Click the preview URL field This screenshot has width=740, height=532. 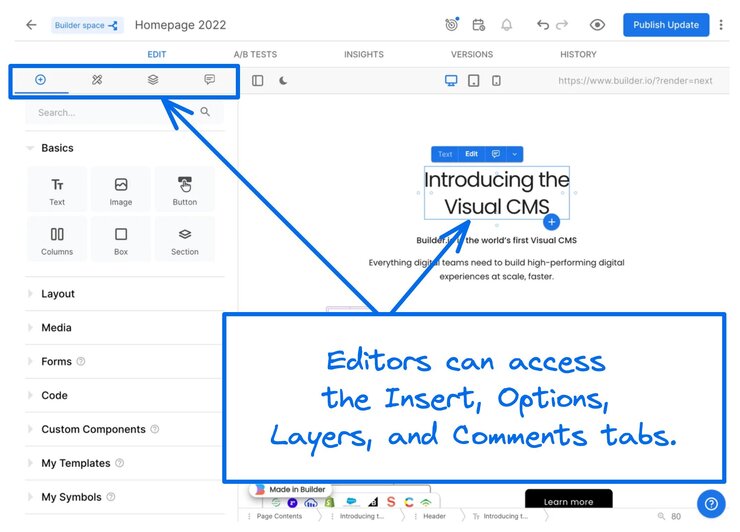coord(635,81)
